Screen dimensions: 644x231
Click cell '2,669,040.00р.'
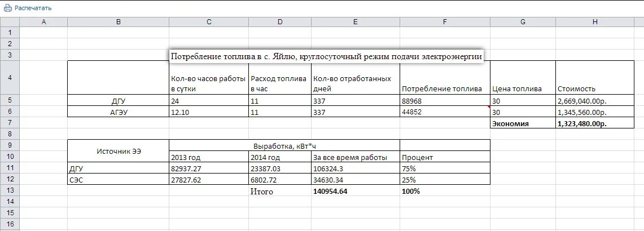(595, 100)
